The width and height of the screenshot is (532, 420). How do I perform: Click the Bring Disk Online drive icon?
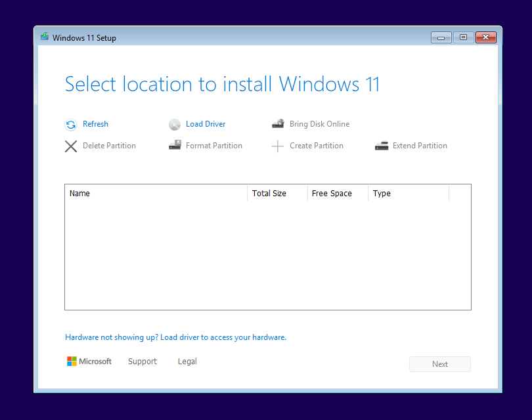coord(278,124)
